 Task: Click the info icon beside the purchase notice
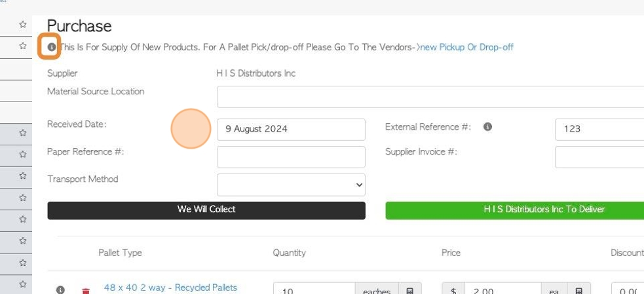pos(51,47)
